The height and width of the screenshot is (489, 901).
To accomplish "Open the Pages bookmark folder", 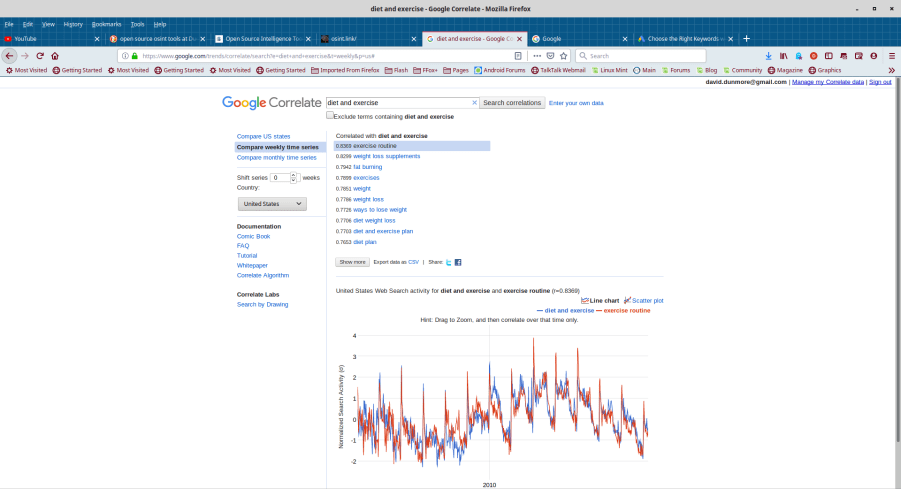I will point(456,70).
